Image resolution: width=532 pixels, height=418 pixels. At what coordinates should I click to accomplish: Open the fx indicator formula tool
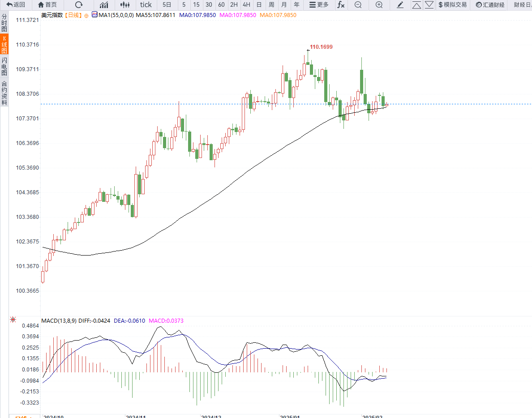pyautogui.click(x=341, y=5)
